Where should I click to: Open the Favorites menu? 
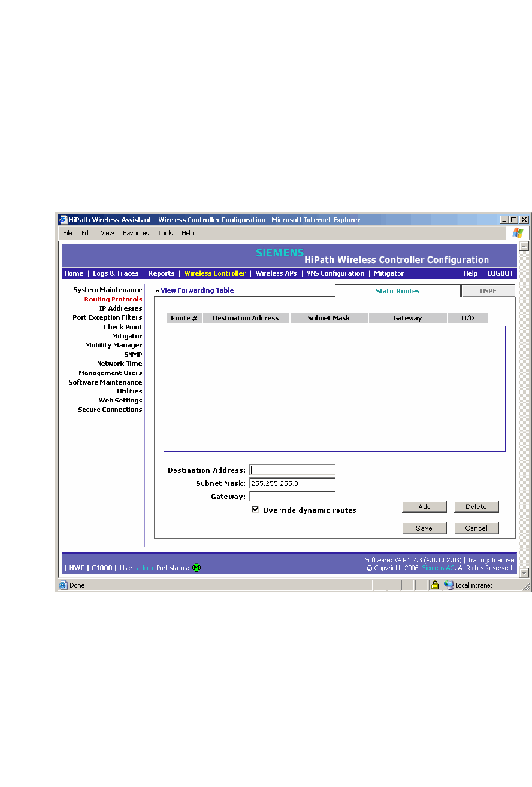pos(136,233)
